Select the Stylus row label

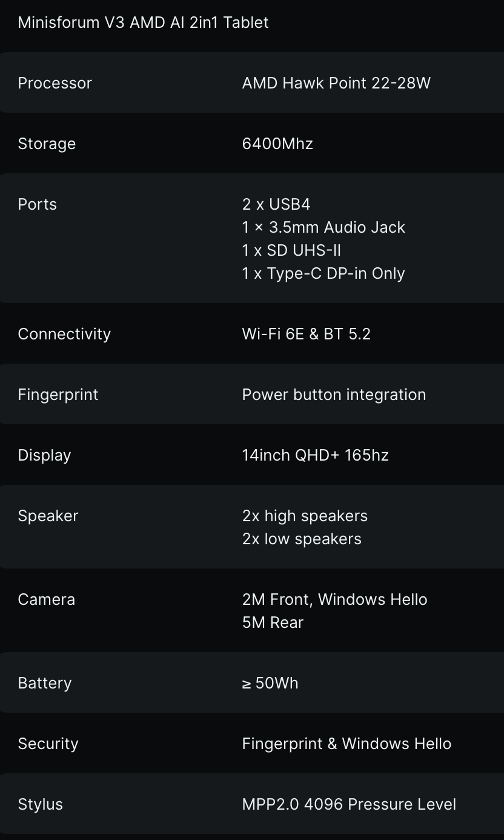(40, 804)
